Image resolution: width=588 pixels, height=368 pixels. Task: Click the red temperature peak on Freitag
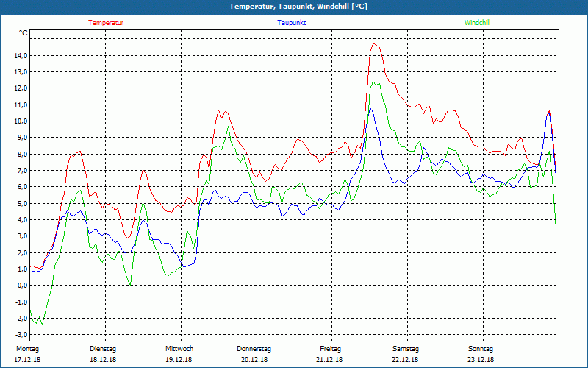click(374, 44)
